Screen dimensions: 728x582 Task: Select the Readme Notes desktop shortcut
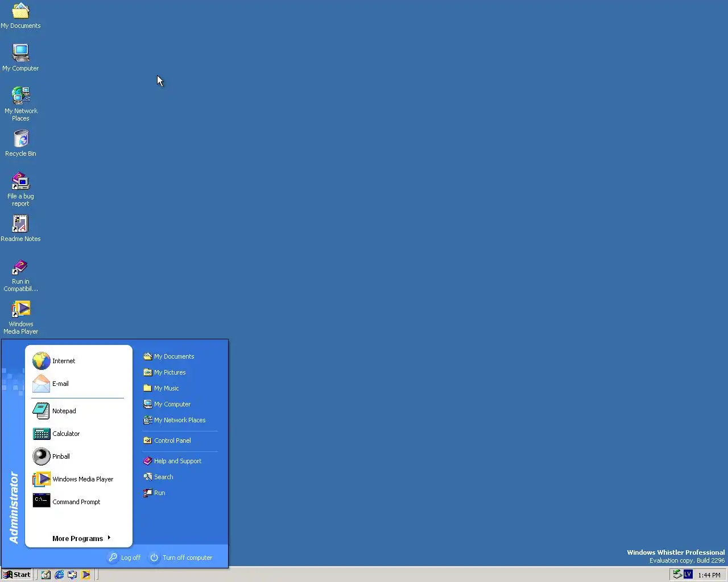20,228
